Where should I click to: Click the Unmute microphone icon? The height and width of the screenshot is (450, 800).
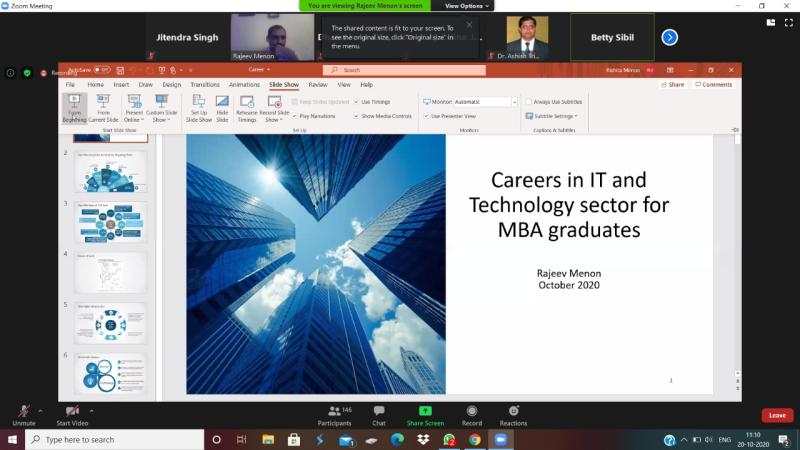[x=23, y=411]
